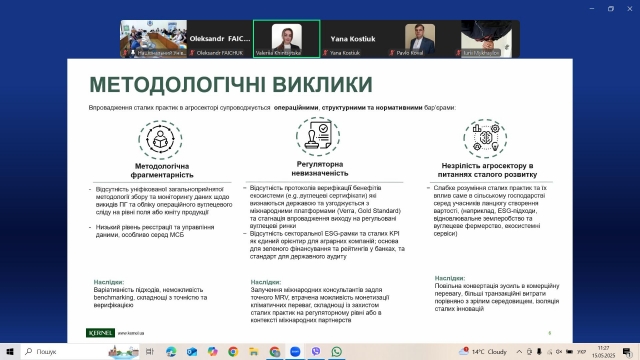
Task: Open Viber from the taskbar
Action: click(316, 351)
